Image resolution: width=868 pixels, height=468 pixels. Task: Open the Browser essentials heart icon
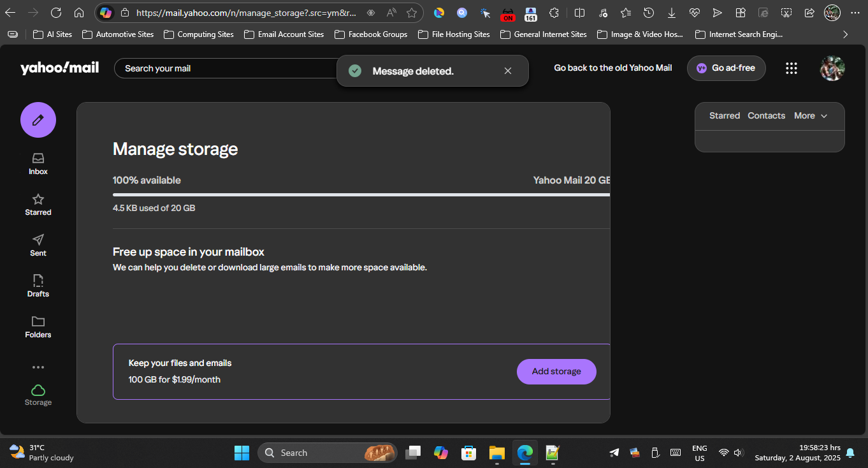pos(694,13)
